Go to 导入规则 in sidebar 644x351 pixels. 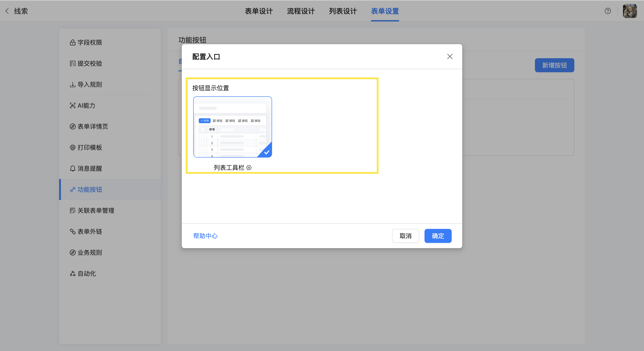point(110,84)
